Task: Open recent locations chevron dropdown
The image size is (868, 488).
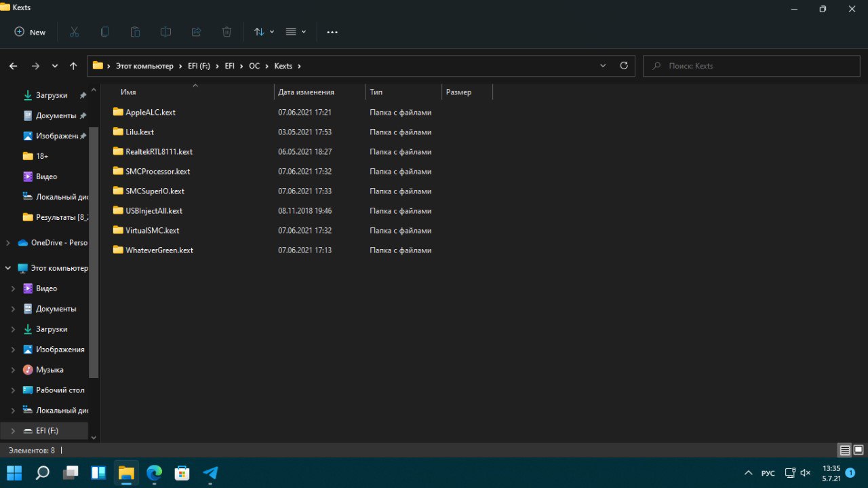Action: [55, 66]
